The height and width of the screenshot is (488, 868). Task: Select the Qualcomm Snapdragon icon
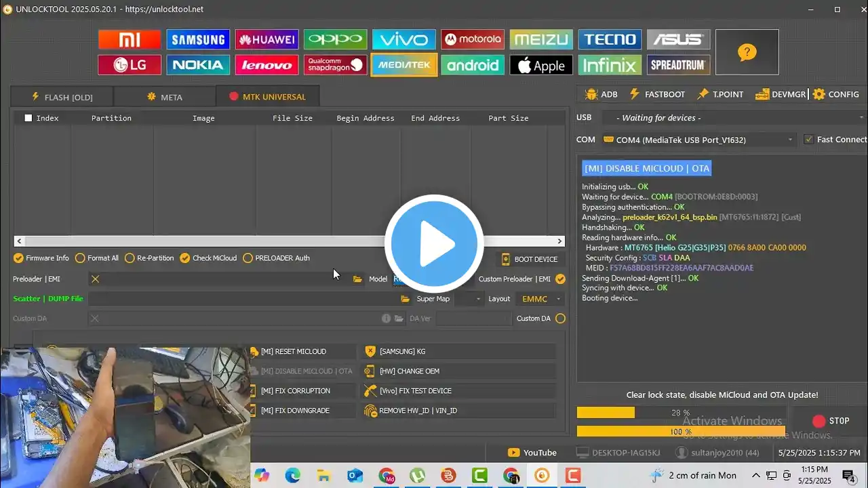(335, 65)
